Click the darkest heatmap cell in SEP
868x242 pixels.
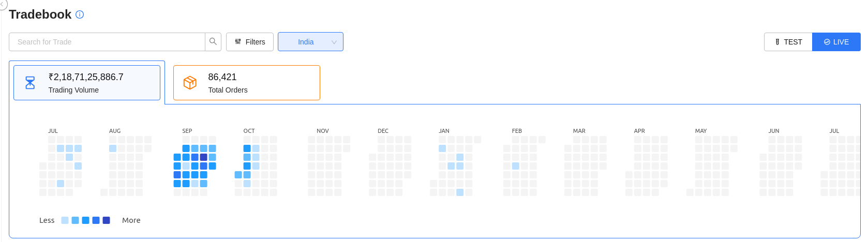(x=204, y=157)
